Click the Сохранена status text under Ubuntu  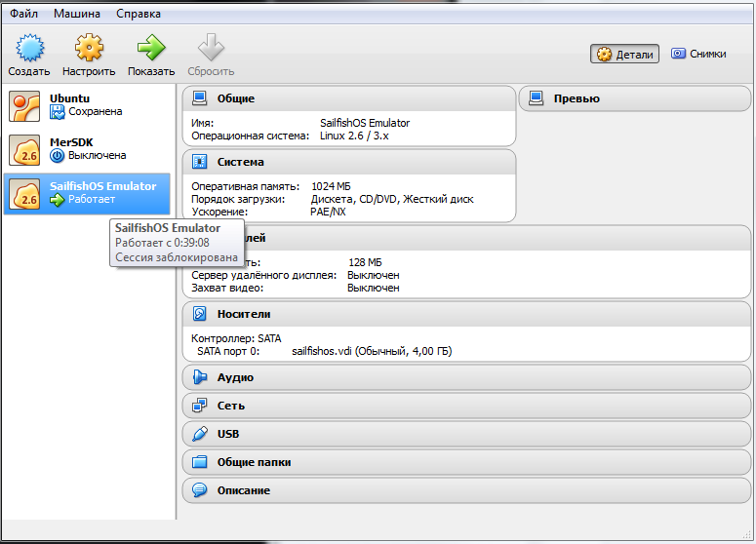(x=95, y=111)
